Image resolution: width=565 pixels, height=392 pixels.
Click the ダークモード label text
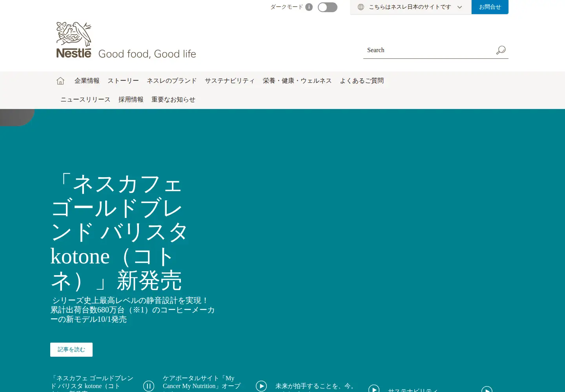pos(287,7)
